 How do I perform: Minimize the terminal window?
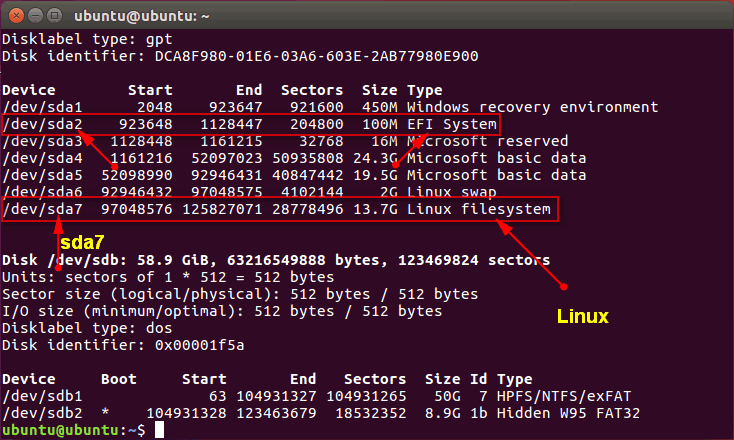(x=35, y=14)
